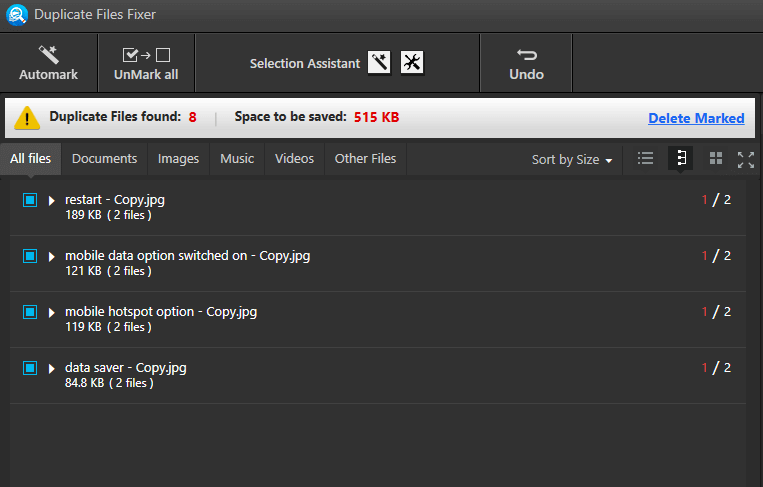Toggle checkbox for data saver - Copy.jpg
763x487 pixels.
click(30, 368)
